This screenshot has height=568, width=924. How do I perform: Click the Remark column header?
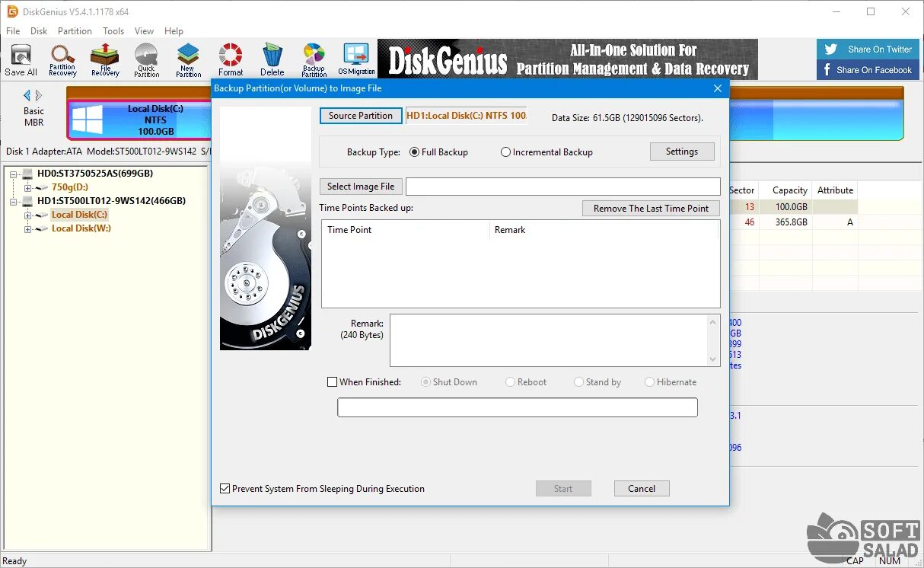(604, 230)
